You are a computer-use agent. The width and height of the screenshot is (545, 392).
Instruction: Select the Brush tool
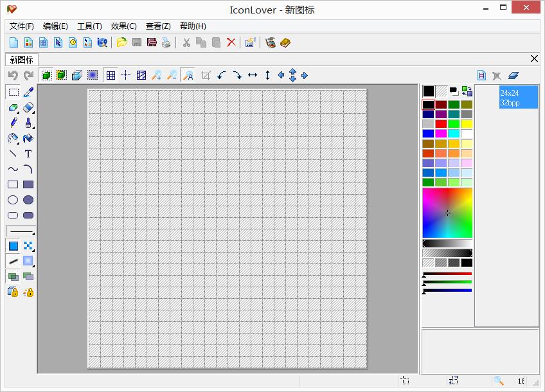[29, 122]
